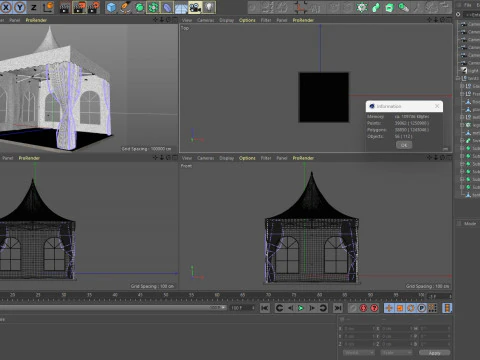Add a Light object
Image resolution: width=480 pixels, height=360 pixels.
pos(209,7)
